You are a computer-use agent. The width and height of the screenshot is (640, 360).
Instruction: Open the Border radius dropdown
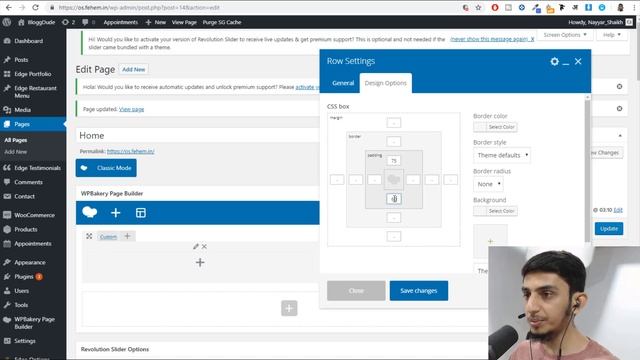pos(488,184)
